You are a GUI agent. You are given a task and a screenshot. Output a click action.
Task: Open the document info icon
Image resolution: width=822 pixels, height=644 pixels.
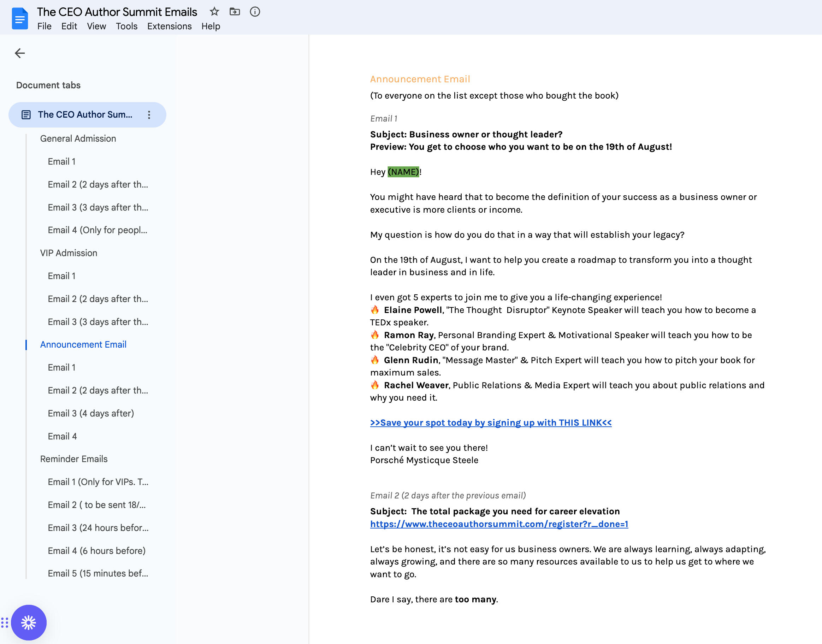coord(255,12)
